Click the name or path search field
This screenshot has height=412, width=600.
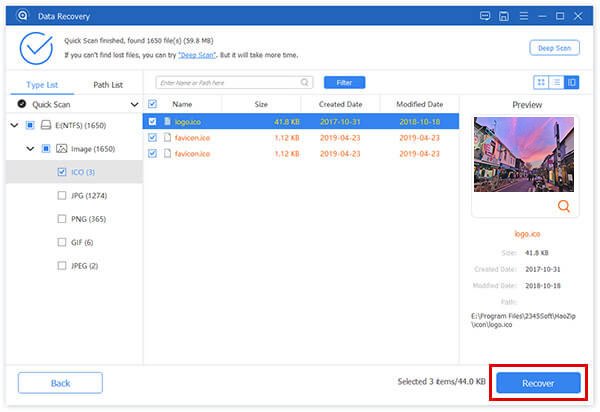[x=225, y=82]
